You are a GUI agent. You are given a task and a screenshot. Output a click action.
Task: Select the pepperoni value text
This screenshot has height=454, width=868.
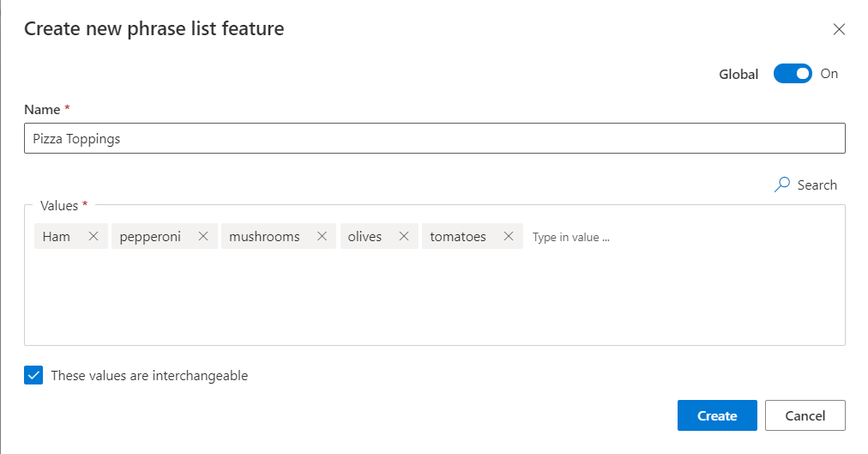click(150, 237)
